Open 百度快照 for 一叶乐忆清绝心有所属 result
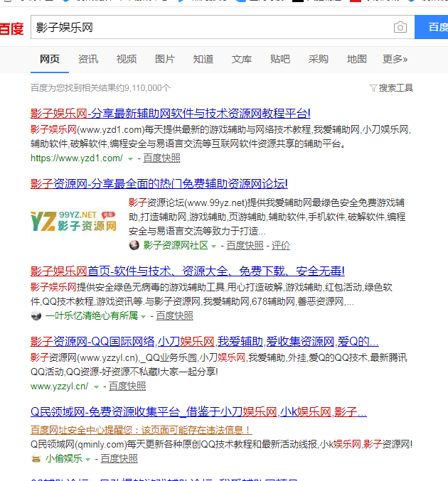Image resolution: width=448 pixels, height=481 pixels. click(x=174, y=315)
